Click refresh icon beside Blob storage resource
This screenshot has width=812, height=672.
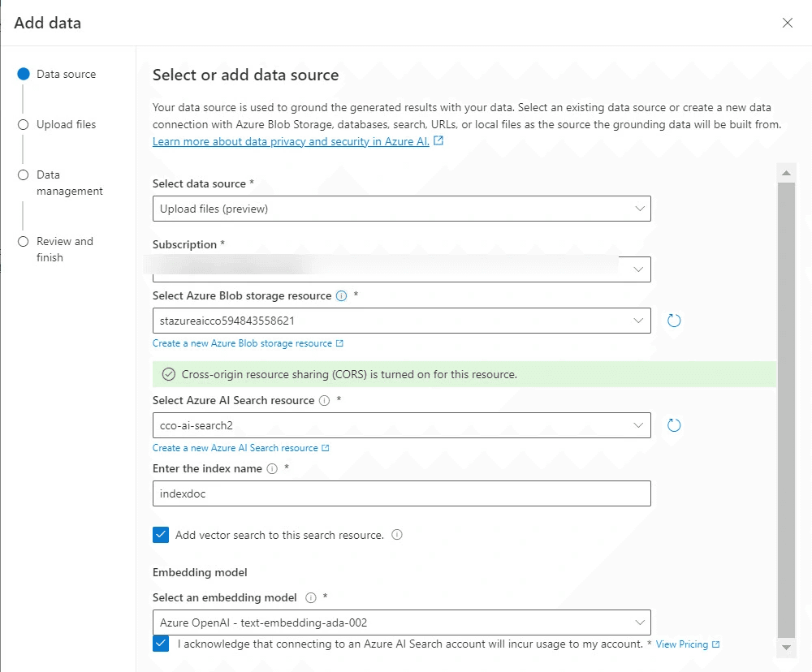click(x=673, y=321)
